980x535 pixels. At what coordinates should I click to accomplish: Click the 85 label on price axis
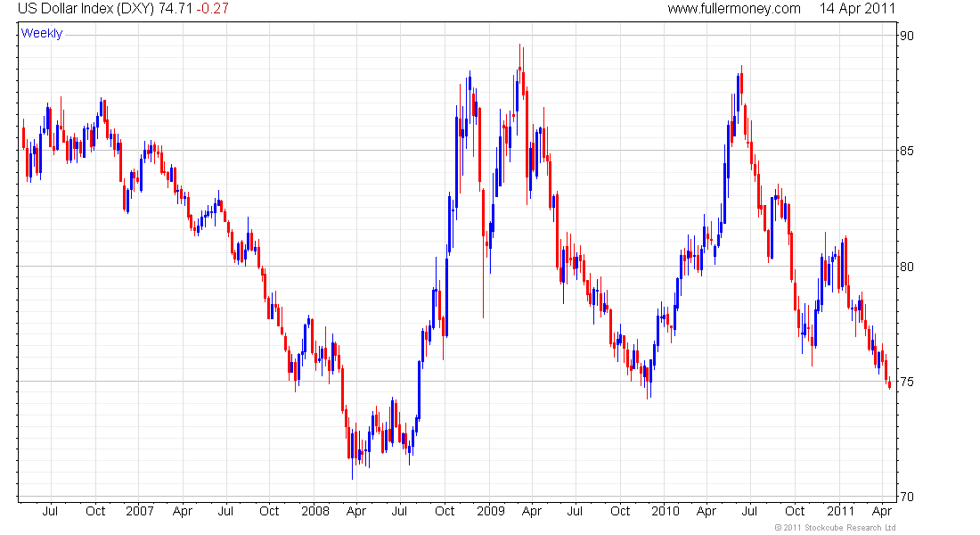click(906, 151)
